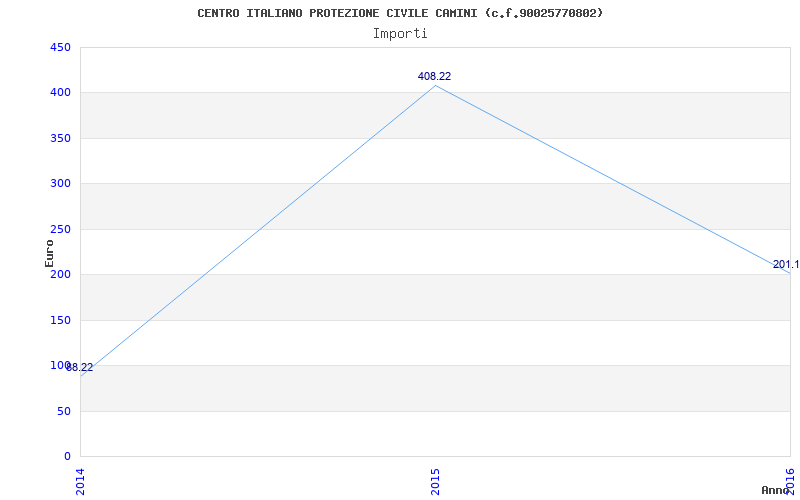The width and height of the screenshot is (800, 500).
Task: Click the Importi subtitle
Action: pos(400,34)
